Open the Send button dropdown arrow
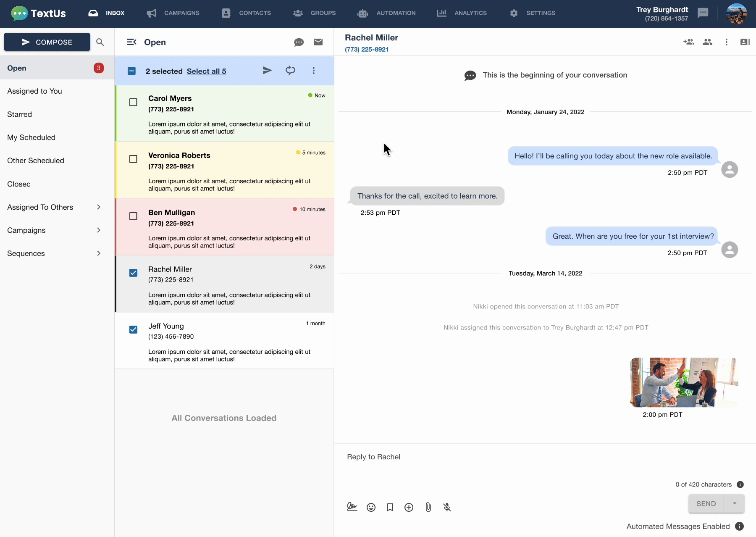The width and height of the screenshot is (756, 537). pyautogui.click(x=734, y=503)
